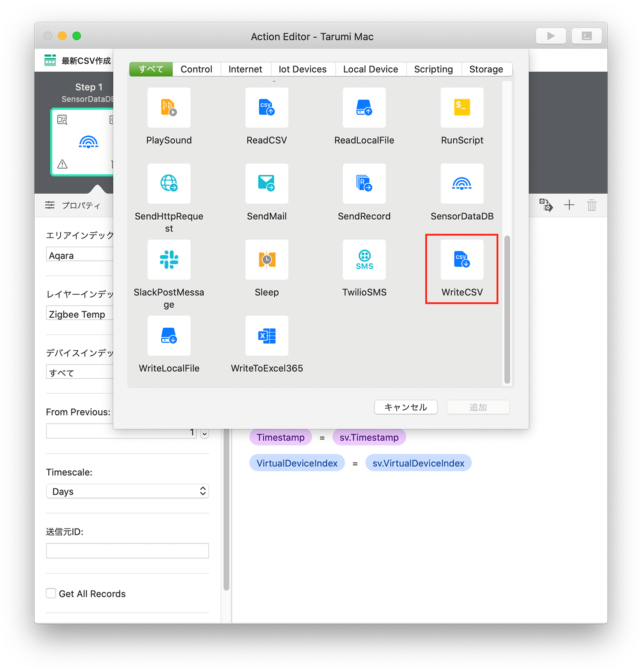Viewport: 642px width, 672px height.
Task: Click the action list vertical scrollbar
Action: coord(507,309)
